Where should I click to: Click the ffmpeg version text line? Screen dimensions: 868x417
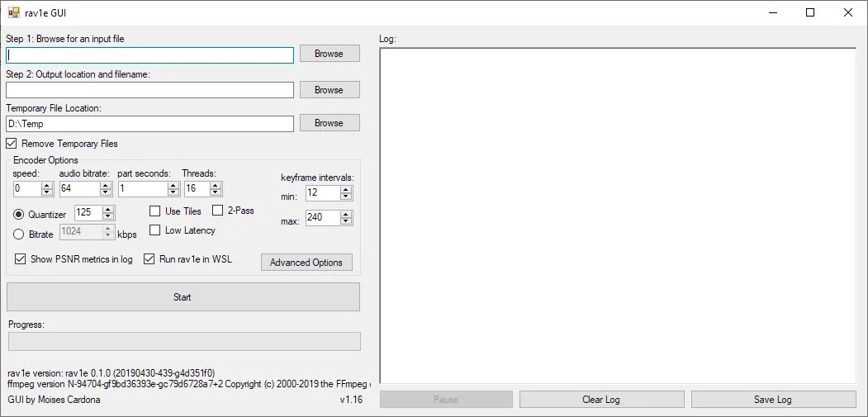189,383
